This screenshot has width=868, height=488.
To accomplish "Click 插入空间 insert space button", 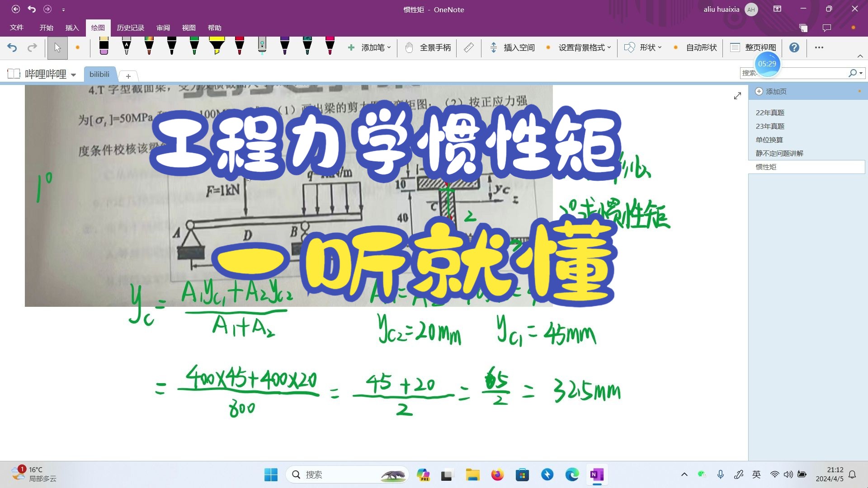I will click(x=512, y=47).
